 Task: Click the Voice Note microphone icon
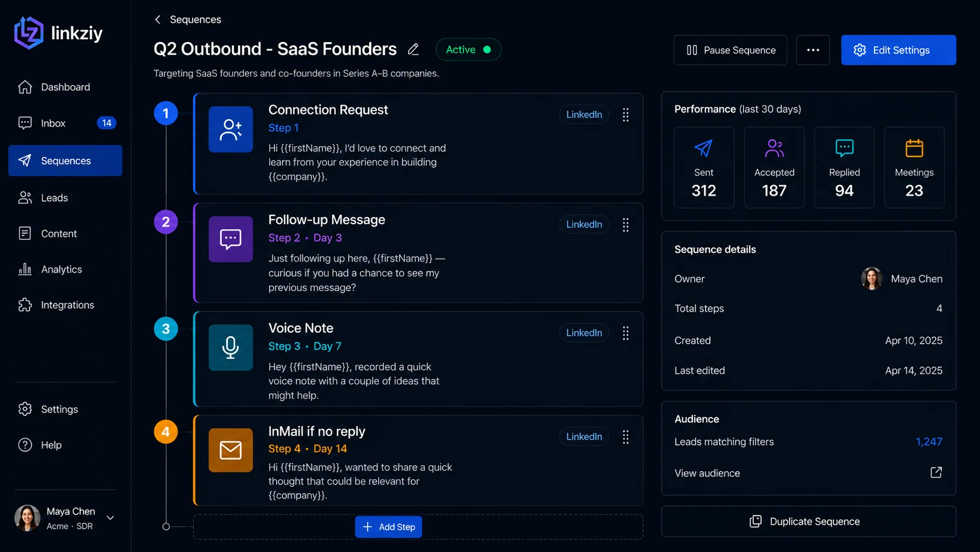tap(230, 347)
